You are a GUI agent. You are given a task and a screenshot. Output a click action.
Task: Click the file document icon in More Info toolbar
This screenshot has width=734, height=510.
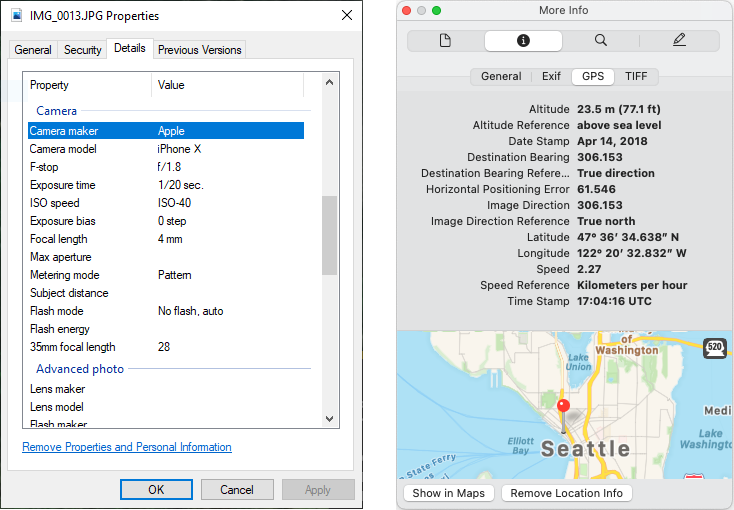445,41
